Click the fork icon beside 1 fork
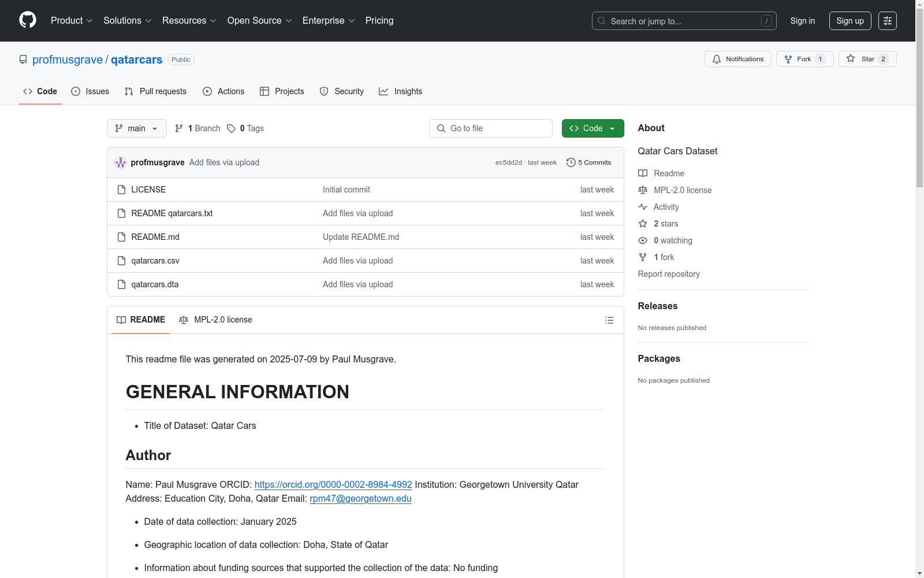 click(643, 257)
